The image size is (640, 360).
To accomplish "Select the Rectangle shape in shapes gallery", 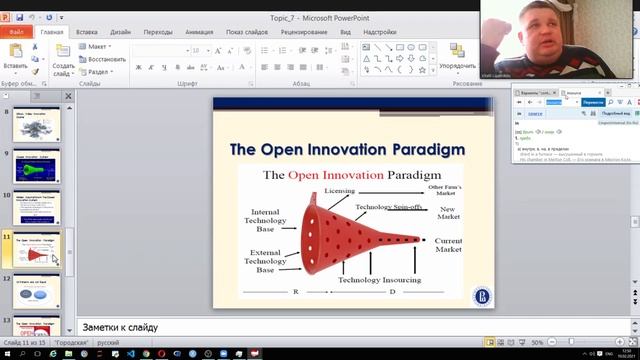I will pos(400,47).
